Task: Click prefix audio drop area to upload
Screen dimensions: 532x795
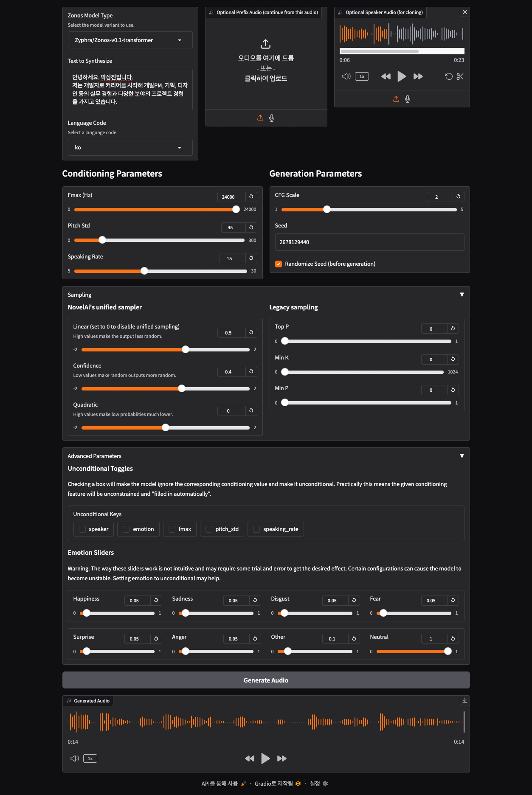Action: (266, 62)
